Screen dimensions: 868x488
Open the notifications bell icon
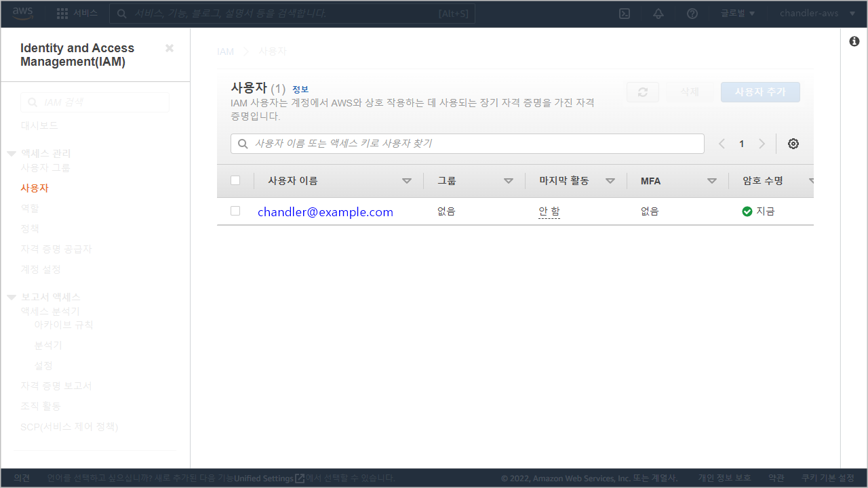[658, 14]
